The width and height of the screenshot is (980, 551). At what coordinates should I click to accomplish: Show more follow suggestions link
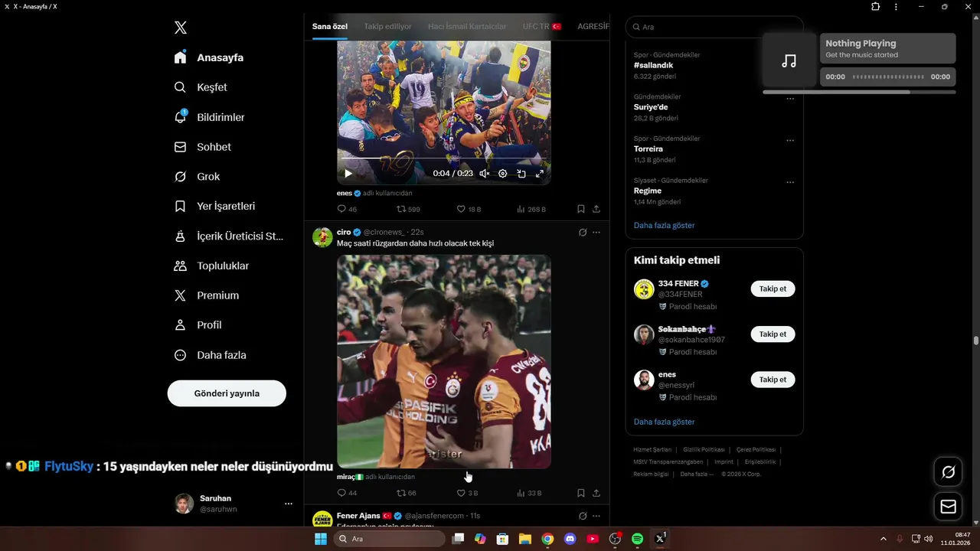[664, 422]
